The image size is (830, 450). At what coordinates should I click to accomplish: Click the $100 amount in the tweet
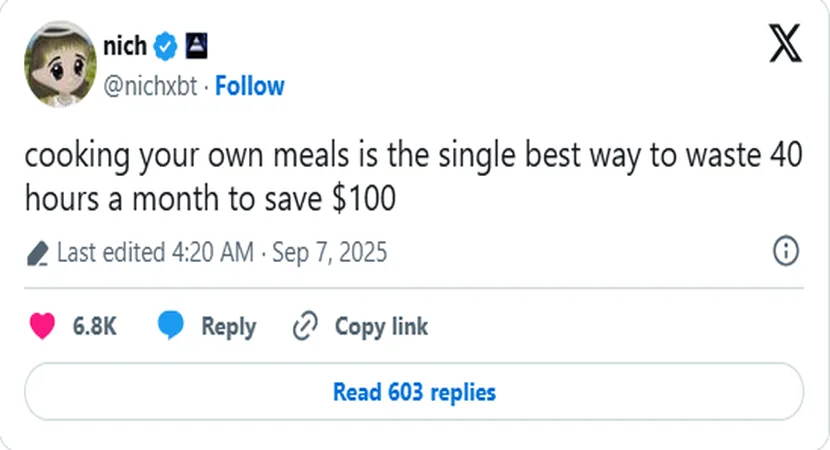point(362,198)
